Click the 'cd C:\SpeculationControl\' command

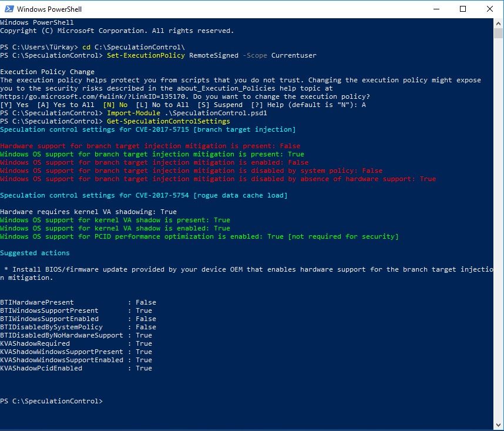(133, 47)
